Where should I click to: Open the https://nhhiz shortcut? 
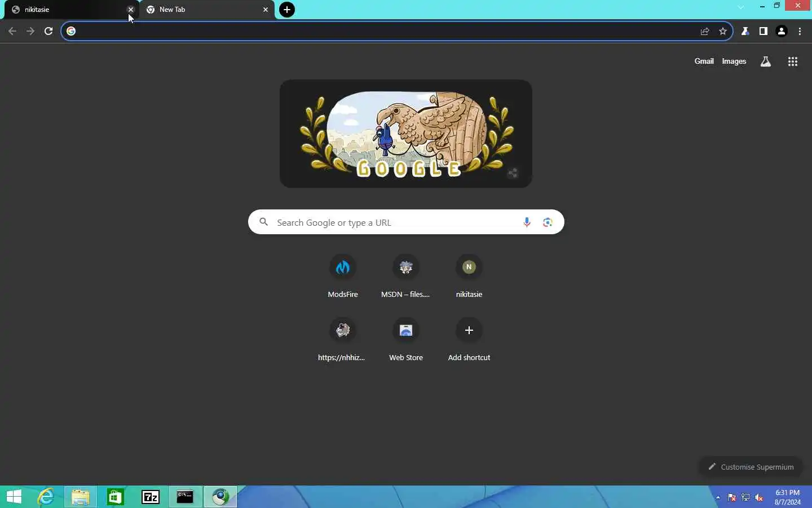click(x=343, y=340)
